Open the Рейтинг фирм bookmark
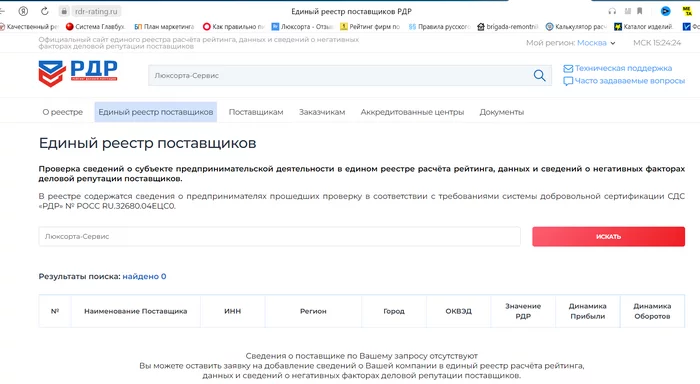 click(370, 27)
